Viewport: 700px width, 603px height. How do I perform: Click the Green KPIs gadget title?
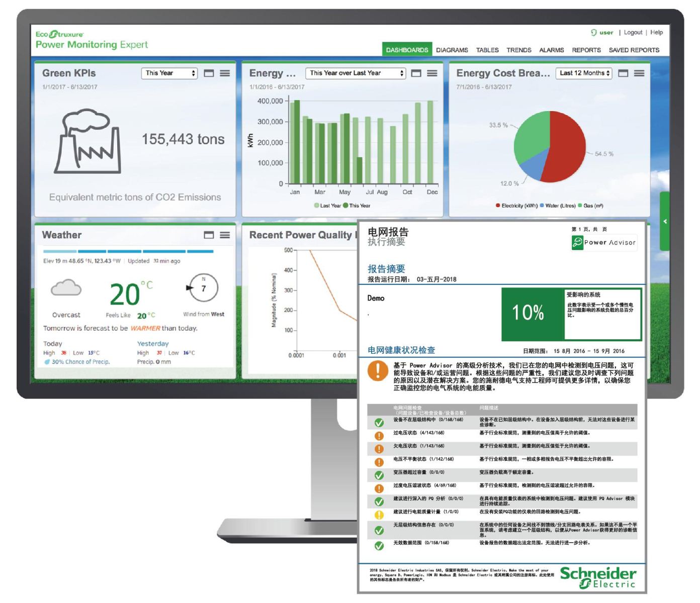pos(69,73)
